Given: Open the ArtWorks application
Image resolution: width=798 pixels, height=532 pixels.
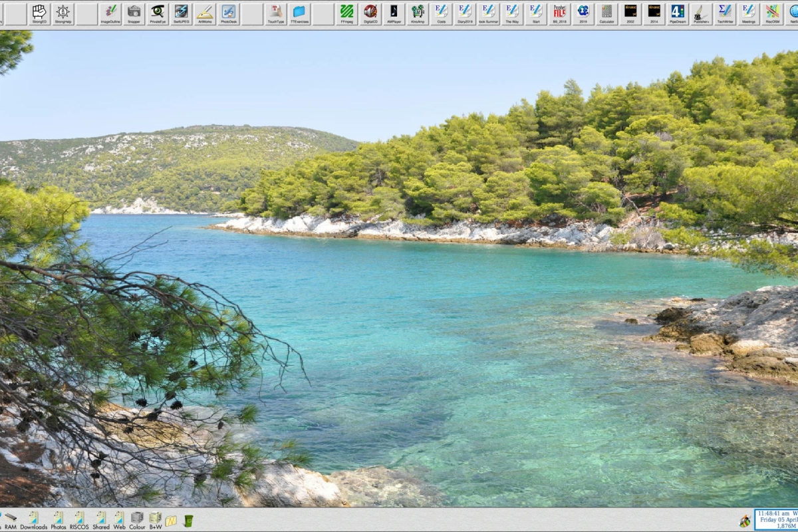Looking at the screenshot, I should pyautogui.click(x=205, y=14).
